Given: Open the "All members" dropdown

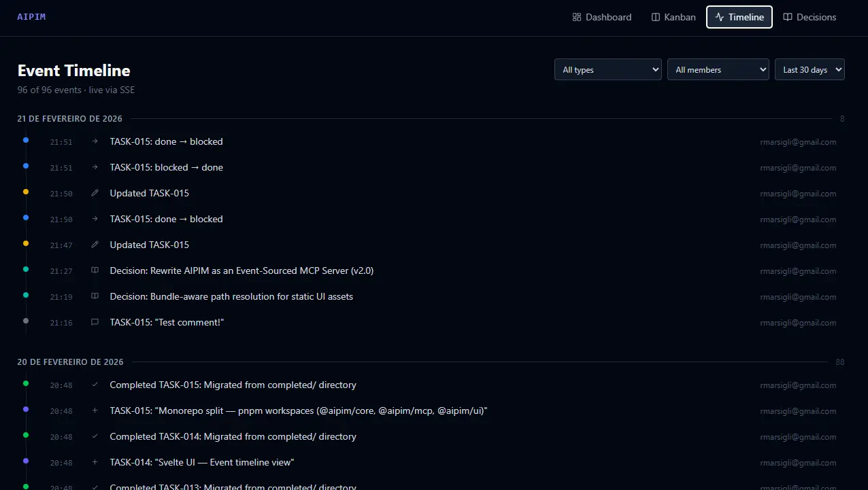Looking at the screenshot, I should pos(718,69).
